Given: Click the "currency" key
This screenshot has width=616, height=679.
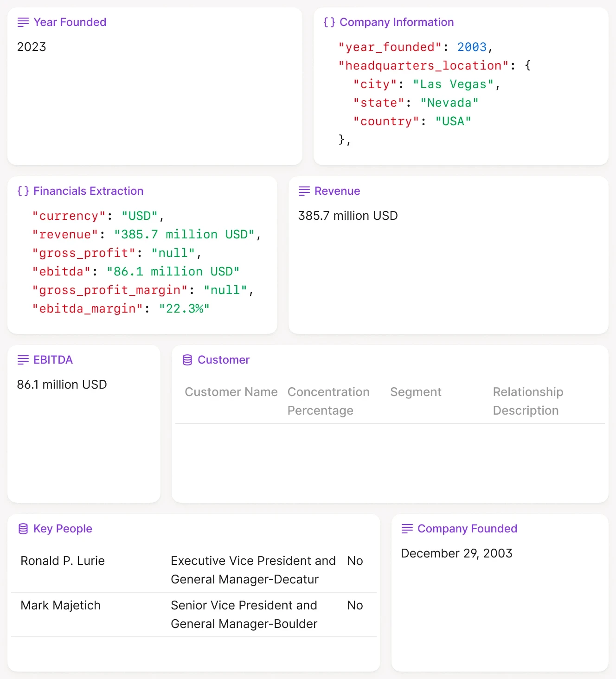Looking at the screenshot, I should (69, 216).
